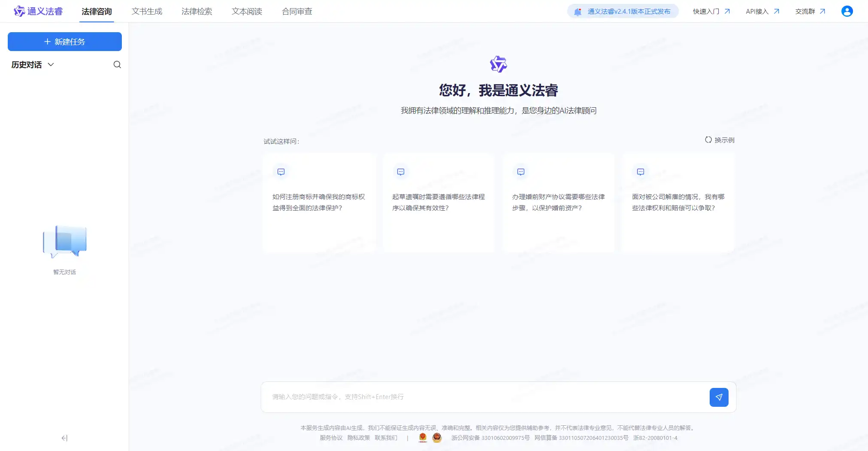Click the second emblem icon in footer
This screenshot has height=451, width=868.
(437, 438)
